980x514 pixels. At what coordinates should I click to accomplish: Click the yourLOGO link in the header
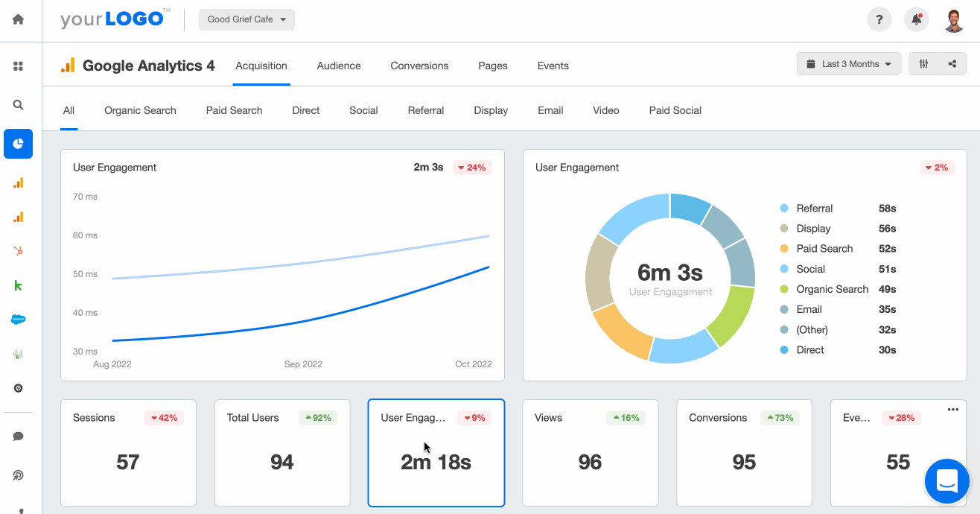tap(112, 19)
